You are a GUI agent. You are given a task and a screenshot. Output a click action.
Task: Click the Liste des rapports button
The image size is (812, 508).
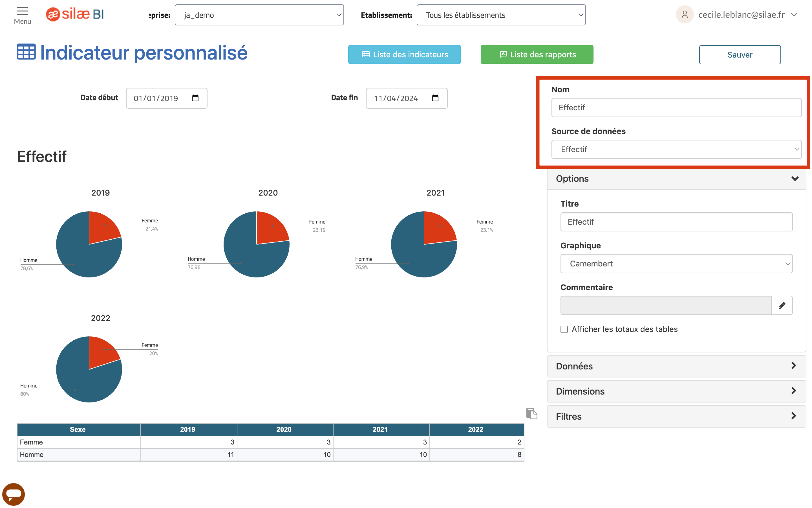(x=537, y=54)
